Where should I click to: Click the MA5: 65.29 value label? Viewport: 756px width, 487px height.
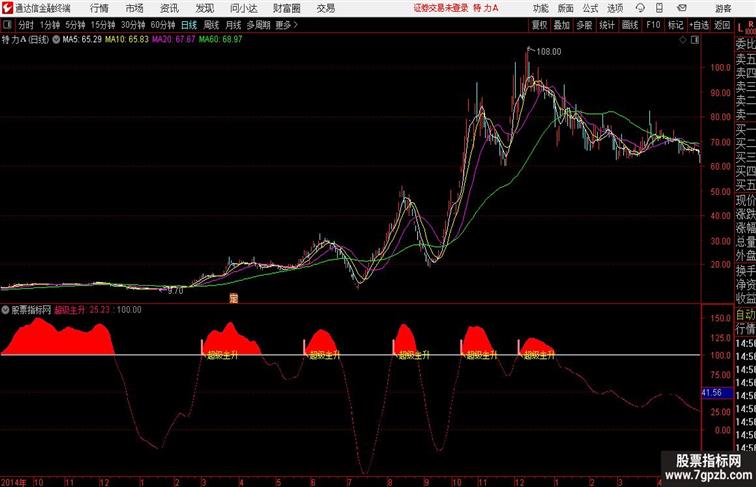click(x=82, y=40)
